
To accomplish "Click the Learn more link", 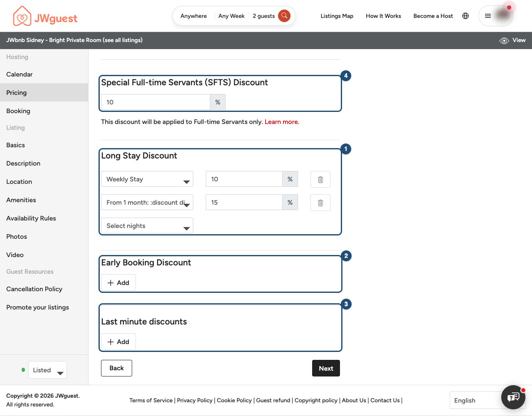I will 282,122.
